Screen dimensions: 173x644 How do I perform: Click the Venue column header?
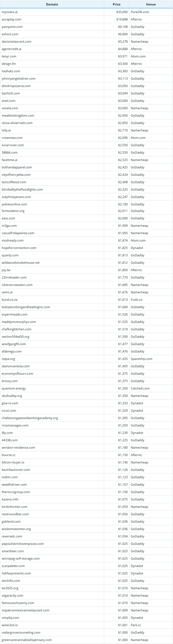click(151, 4)
